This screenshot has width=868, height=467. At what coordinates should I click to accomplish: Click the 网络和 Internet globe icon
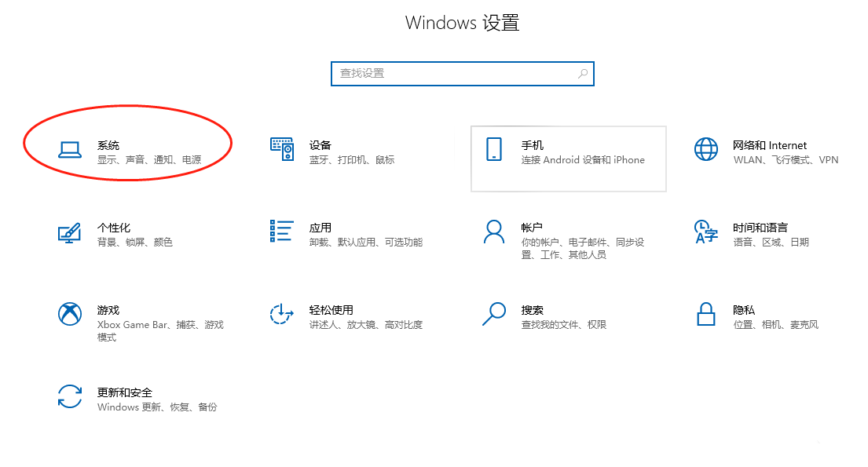pos(706,149)
